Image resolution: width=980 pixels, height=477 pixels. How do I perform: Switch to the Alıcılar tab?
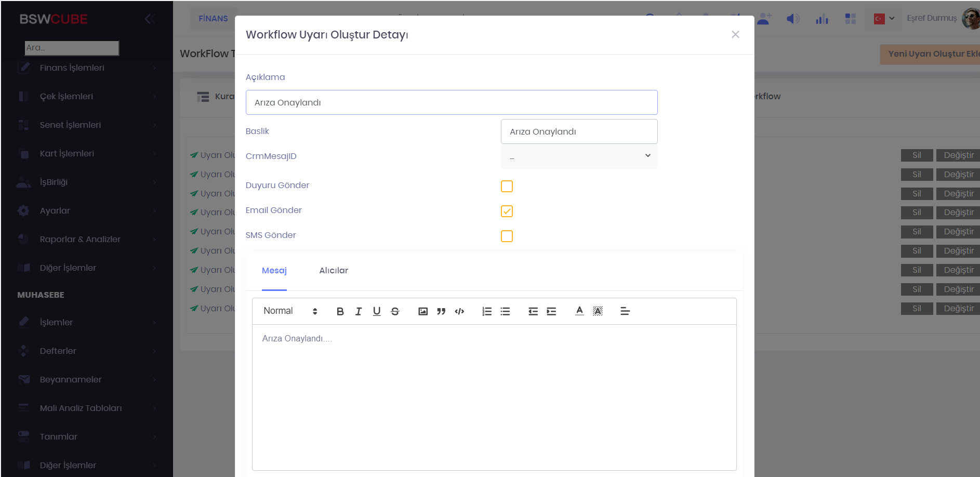tap(334, 271)
